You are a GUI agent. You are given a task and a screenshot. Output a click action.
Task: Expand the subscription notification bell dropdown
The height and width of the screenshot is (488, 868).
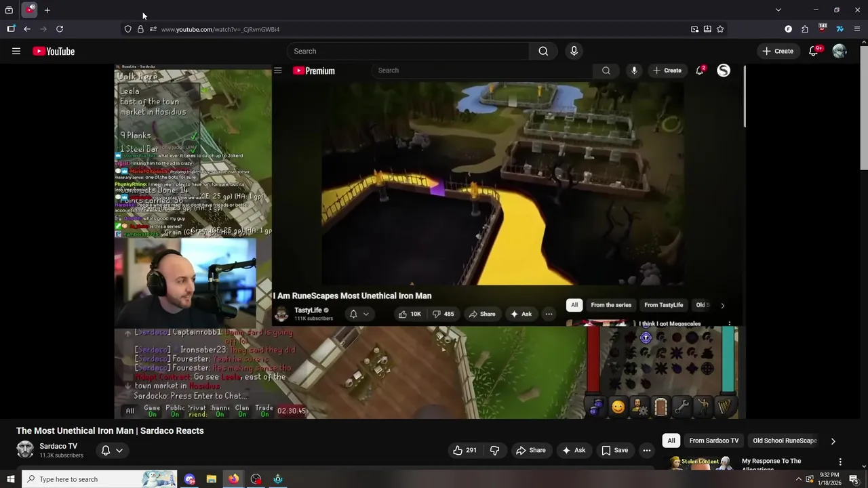pos(112,450)
